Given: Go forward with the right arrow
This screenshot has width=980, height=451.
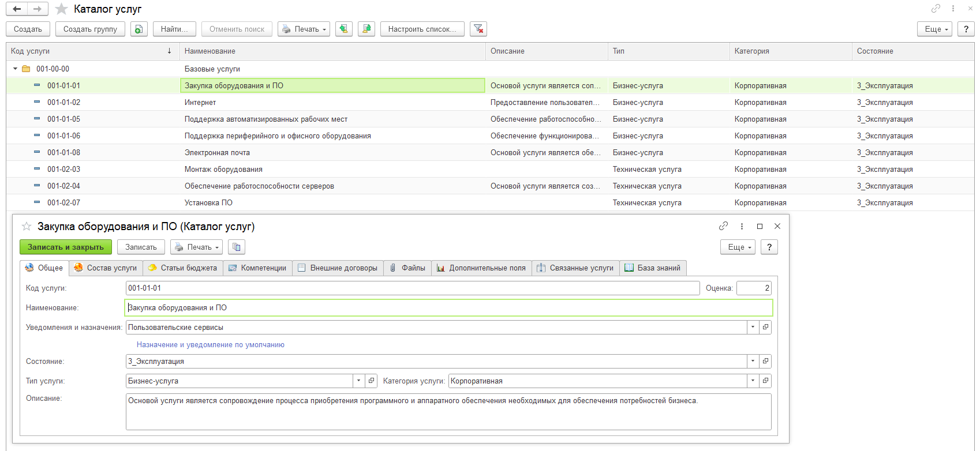Looking at the screenshot, I should tap(38, 9).
